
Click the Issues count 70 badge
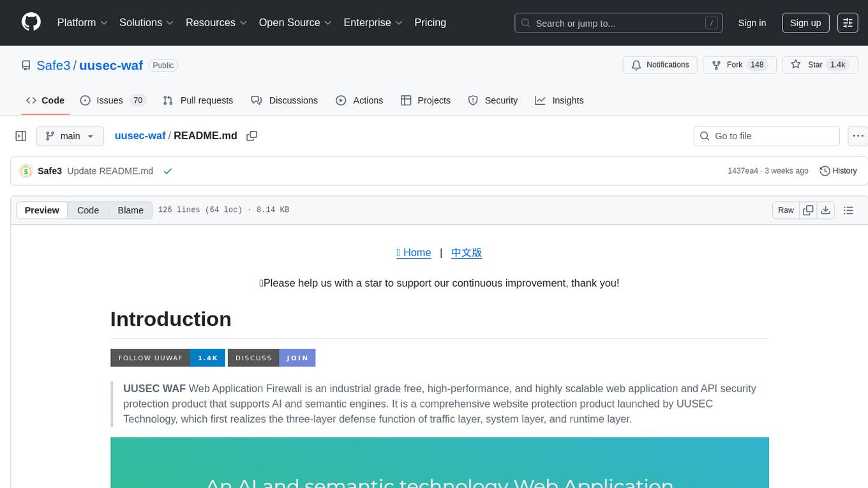coord(138,100)
